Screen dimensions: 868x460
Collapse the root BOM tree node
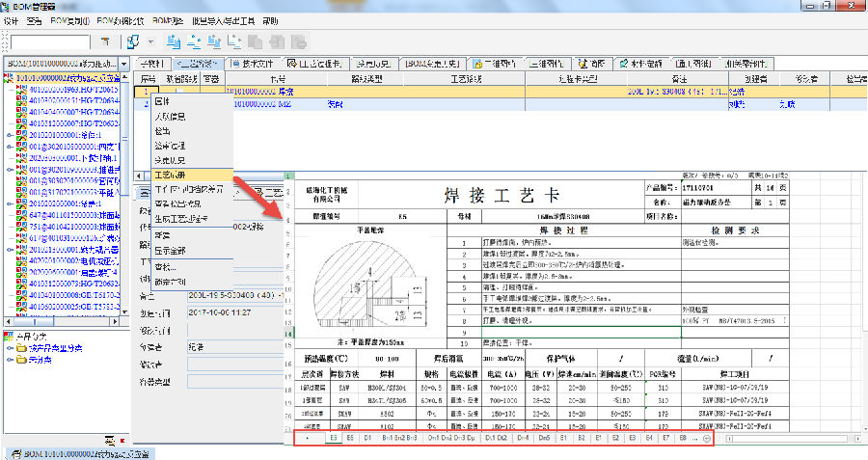click(8, 77)
